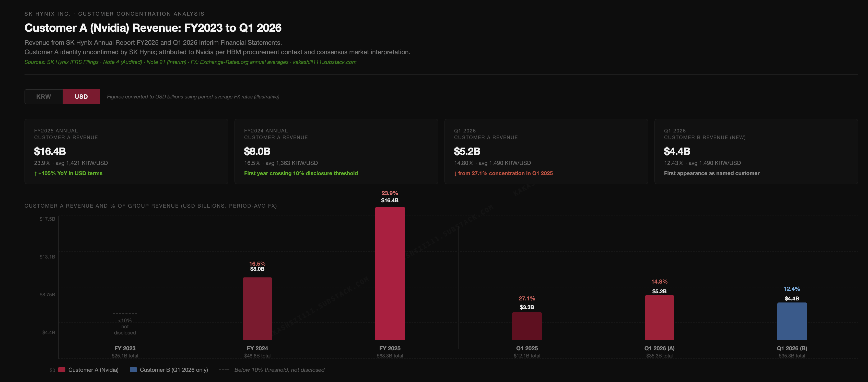Click the chart section heading text

[151, 206]
